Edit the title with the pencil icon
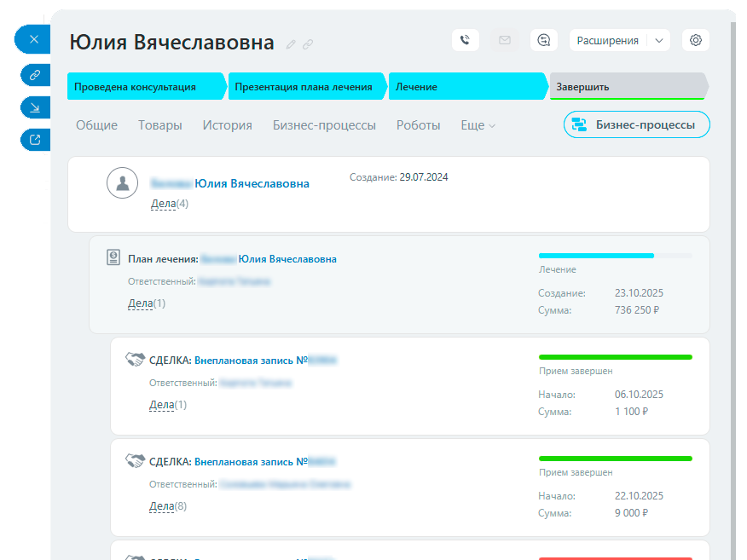The width and height of the screenshot is (747, 560). [x=291, y=44]
